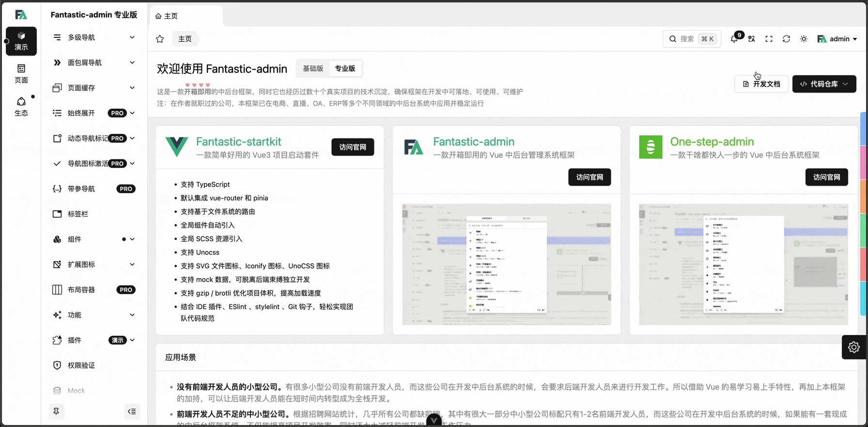Open the language translation icon
Viewport: 868px width, 427px height.
click(751, 39)
